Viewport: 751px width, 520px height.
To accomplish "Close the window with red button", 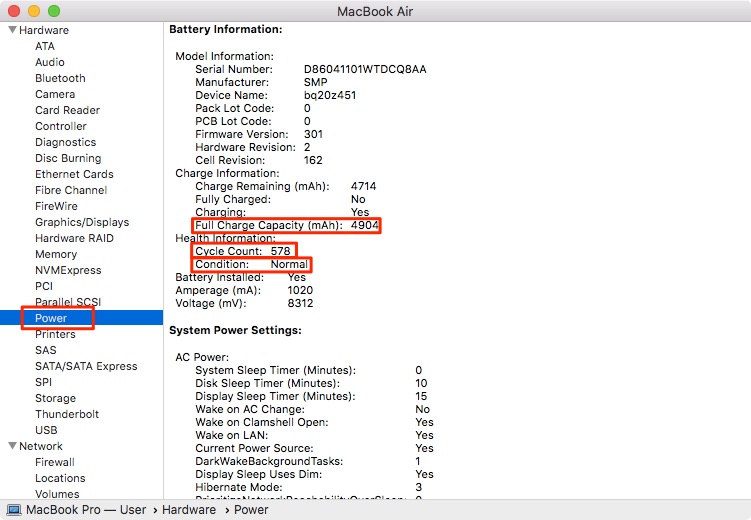I will (14, 11).
